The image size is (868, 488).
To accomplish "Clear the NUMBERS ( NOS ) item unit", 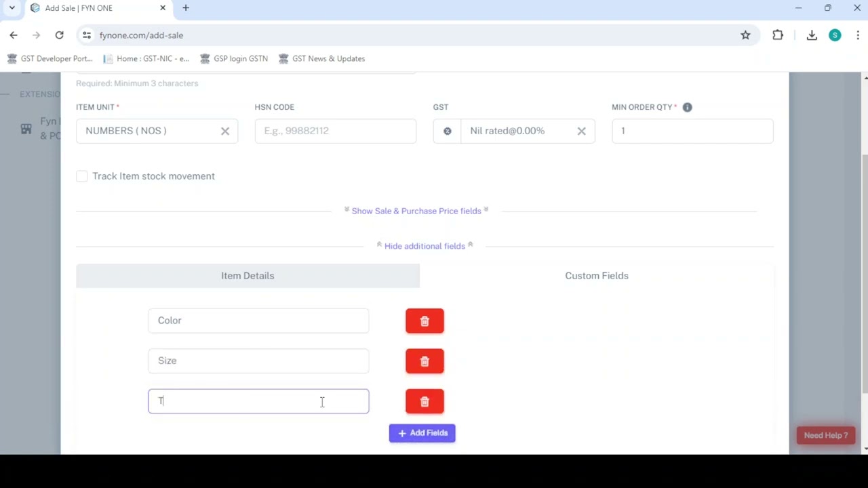I will click(x=225, y=131).
